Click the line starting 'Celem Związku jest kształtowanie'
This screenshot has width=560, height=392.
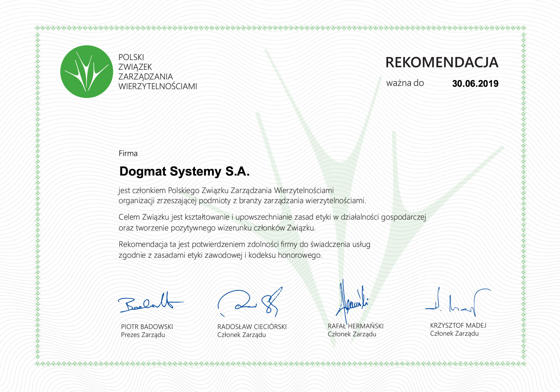point(272,217)
